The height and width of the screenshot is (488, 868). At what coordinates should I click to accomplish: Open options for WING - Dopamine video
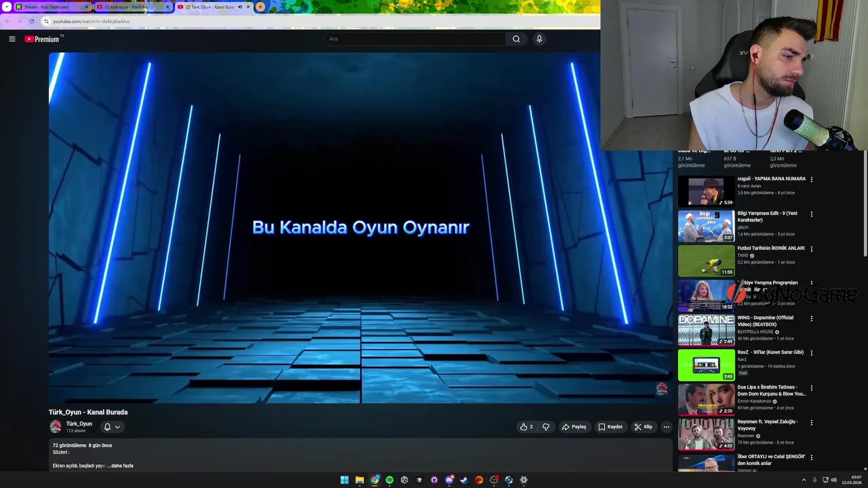pos(812,319)
